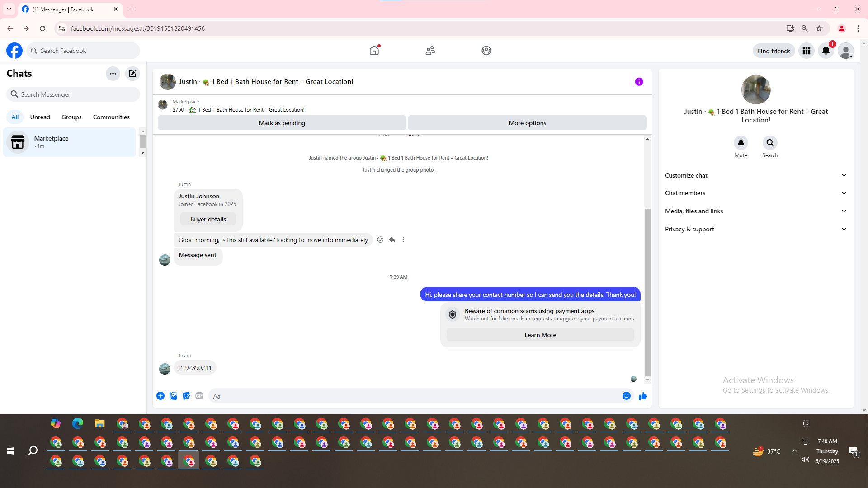This screenshot has width=868, height=488.
Task: Switch to Unread chats filter
Action: click(40, 117)
